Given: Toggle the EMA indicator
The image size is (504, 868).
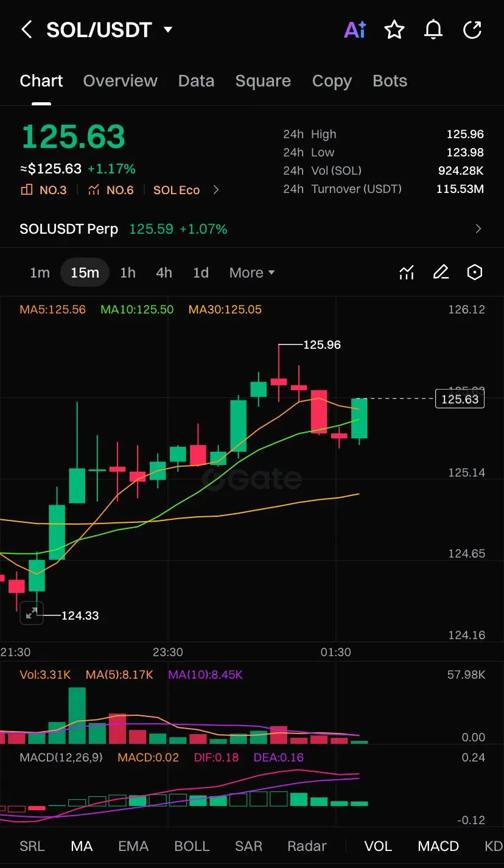Looking at the screenshot, I should pos(133,846).
